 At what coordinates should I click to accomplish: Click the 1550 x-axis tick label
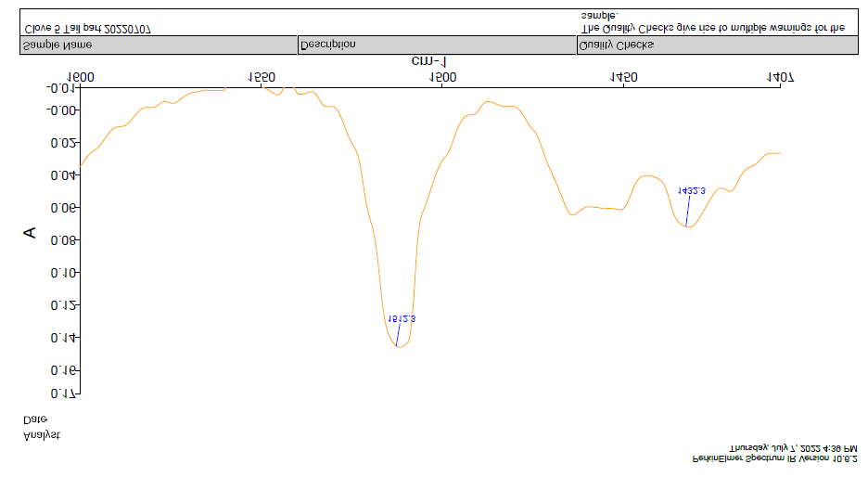pyautogui.click(x=262, y=78)
